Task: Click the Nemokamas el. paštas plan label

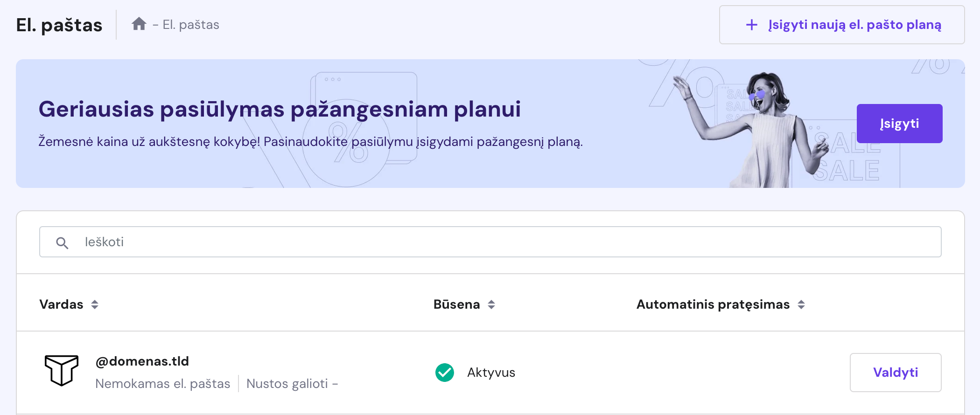Action: [162, 384]
